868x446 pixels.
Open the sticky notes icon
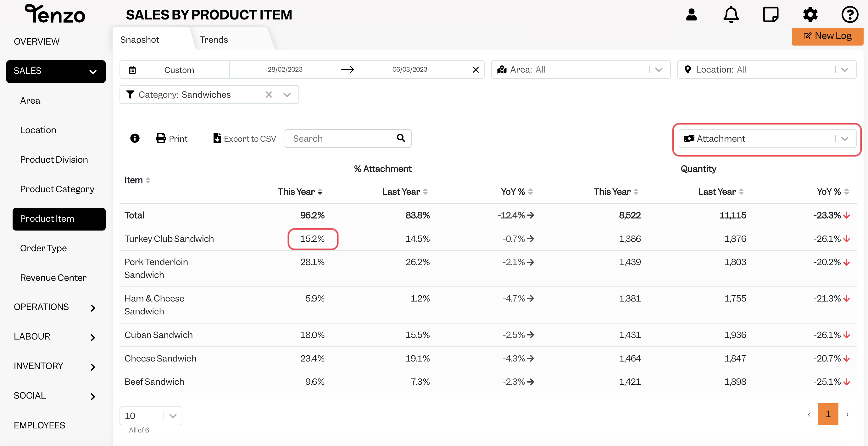(x=770, y=15)
